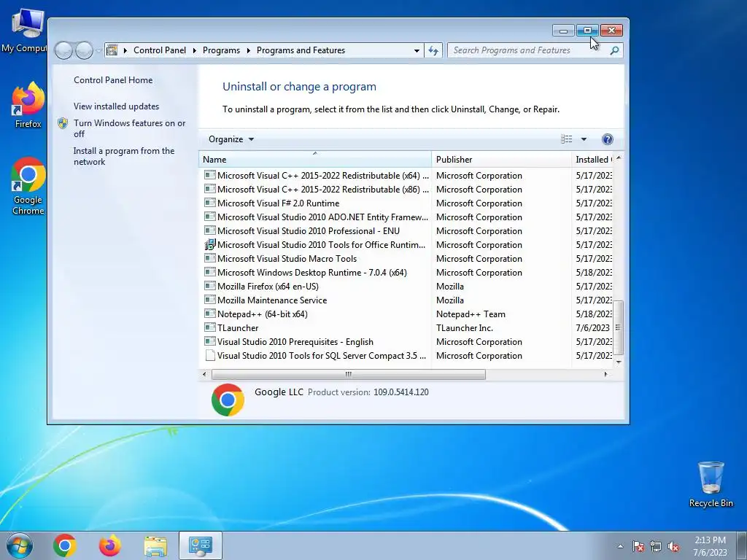This screenshot has width=747, height=560.
Task: Click the network tray icon
Action: [x=656, y=546]
